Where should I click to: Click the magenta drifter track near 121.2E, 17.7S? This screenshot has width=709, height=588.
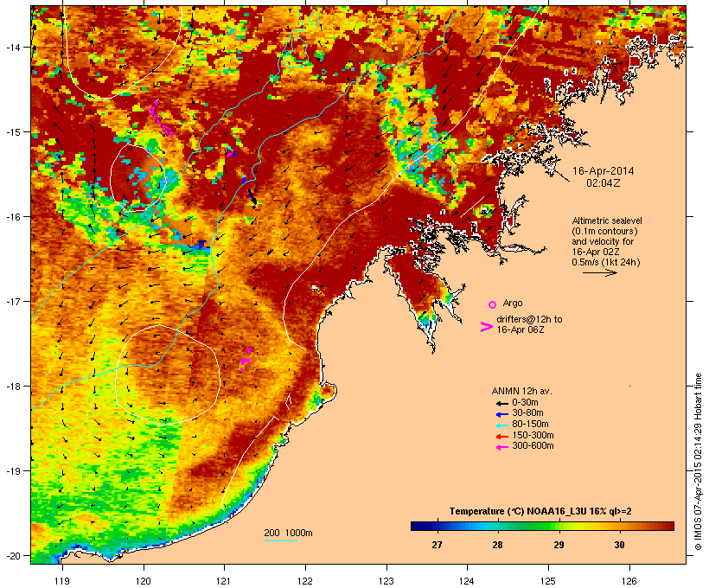coord(245,360)
